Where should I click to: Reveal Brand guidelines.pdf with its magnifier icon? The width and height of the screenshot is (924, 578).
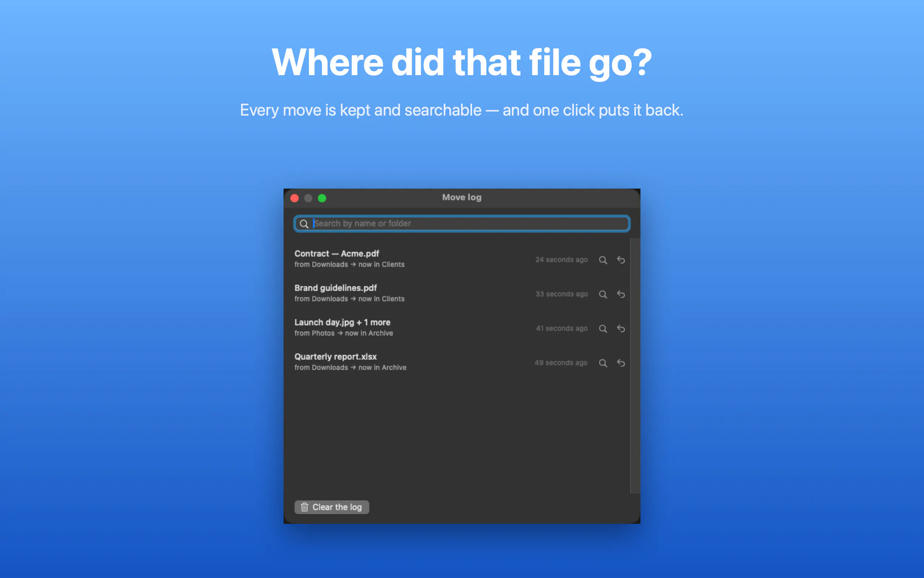tap(603, 294)
